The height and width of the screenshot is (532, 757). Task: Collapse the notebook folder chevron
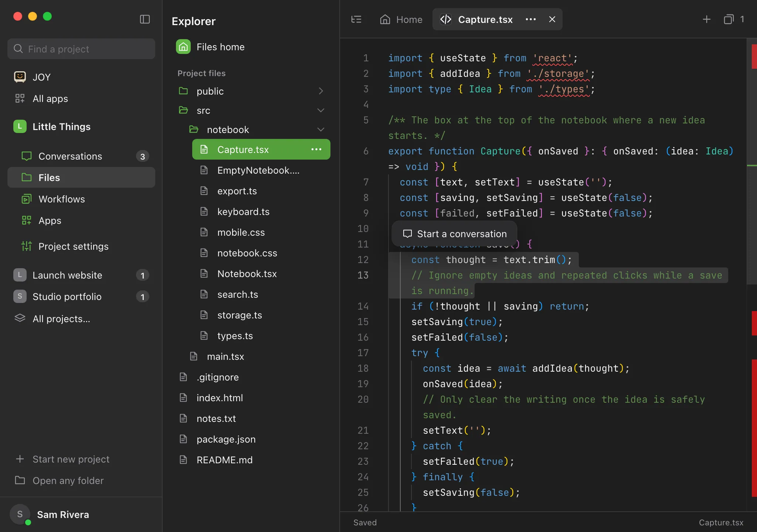(320, 129)
